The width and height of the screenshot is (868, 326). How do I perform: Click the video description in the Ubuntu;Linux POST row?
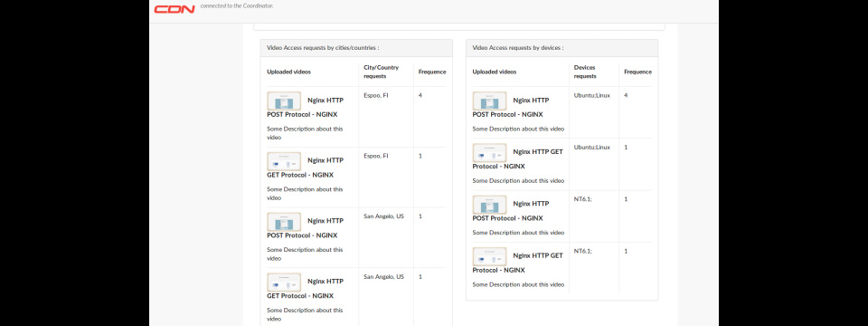coord(518,129)
